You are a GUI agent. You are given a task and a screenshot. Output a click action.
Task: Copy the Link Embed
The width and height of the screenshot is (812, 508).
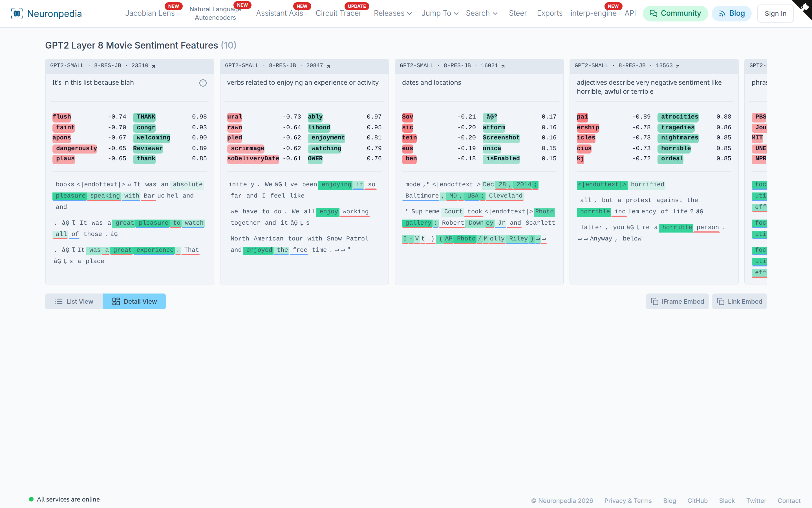(x=740, y=301)
